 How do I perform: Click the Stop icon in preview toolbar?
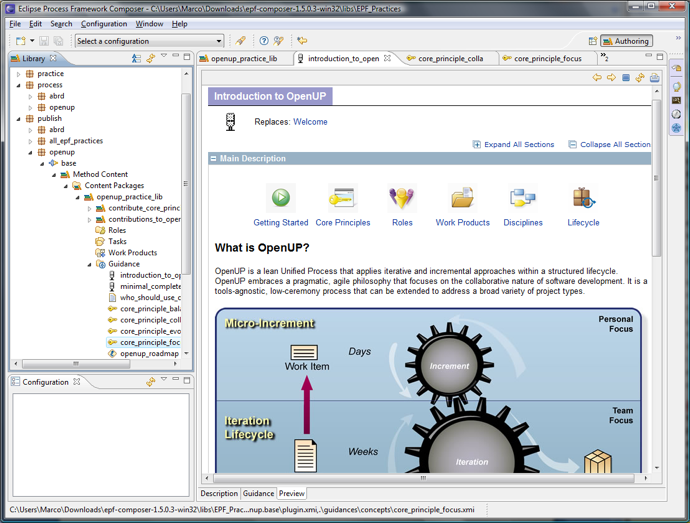pos(626,78)
